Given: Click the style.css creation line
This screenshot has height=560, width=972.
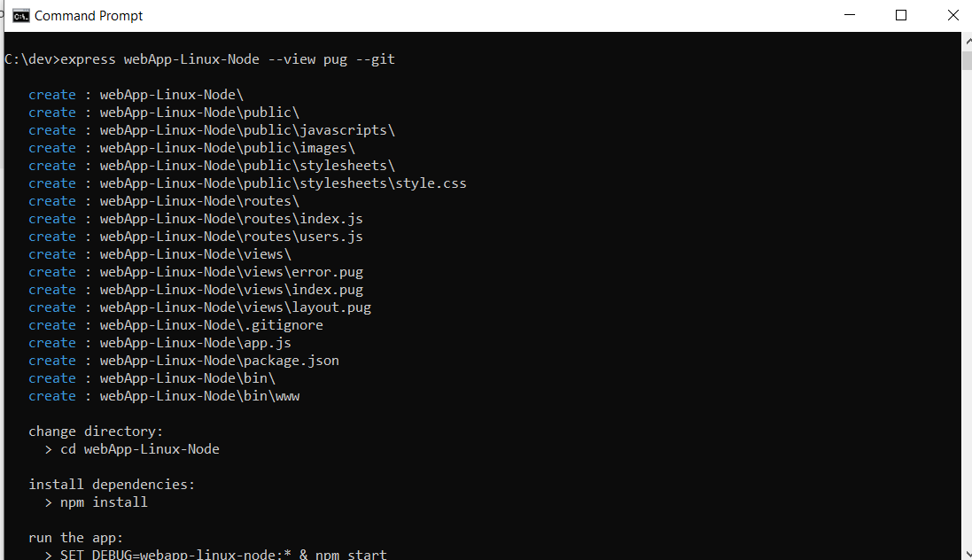Looking at the screenshot, I should (248, 183).
